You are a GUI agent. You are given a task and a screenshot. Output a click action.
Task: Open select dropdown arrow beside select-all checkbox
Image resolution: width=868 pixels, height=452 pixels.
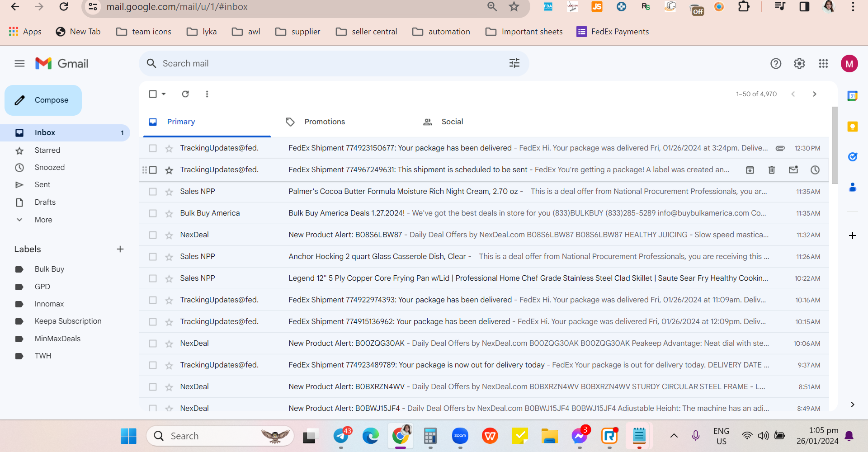(164, 94)
